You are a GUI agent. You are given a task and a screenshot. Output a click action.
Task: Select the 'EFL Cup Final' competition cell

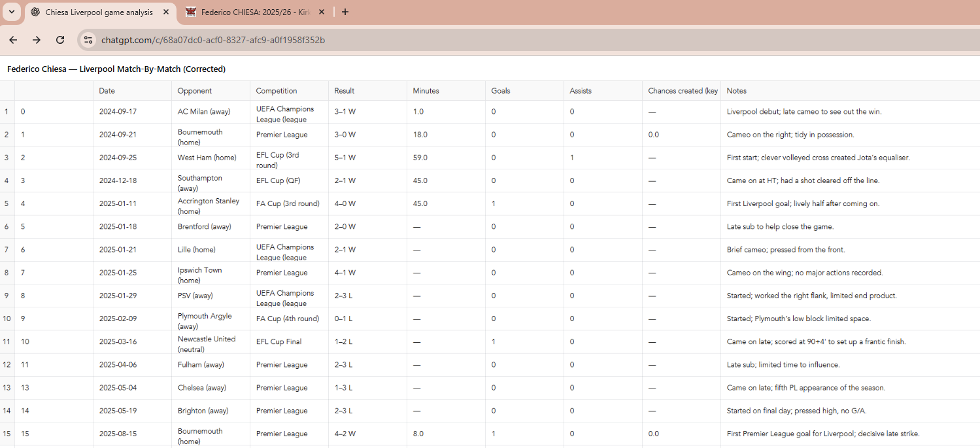289,341
